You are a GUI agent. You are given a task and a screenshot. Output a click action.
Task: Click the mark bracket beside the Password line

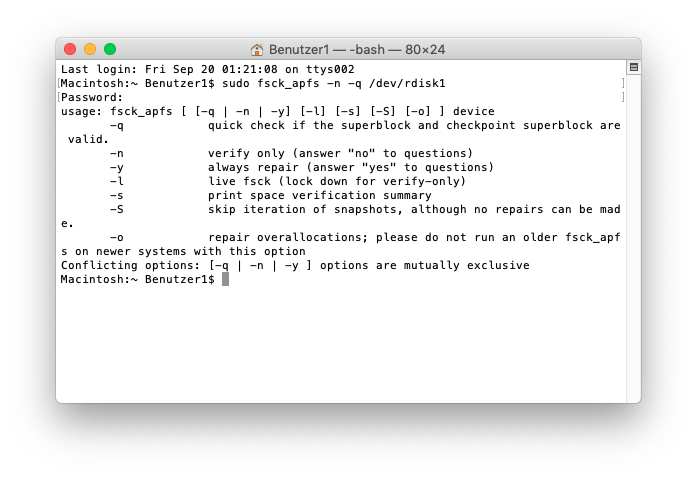point(622,98)
